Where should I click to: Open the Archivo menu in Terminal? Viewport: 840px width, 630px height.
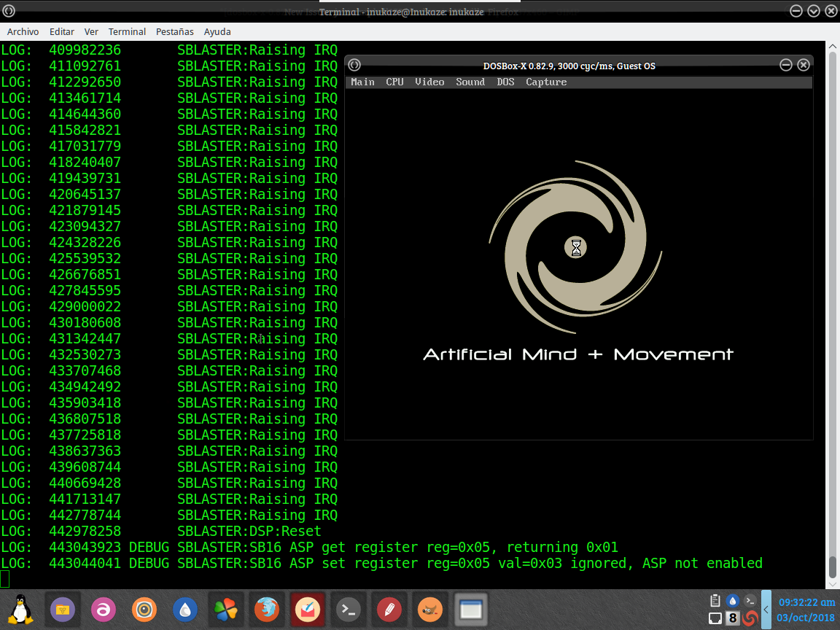(23, 31)
